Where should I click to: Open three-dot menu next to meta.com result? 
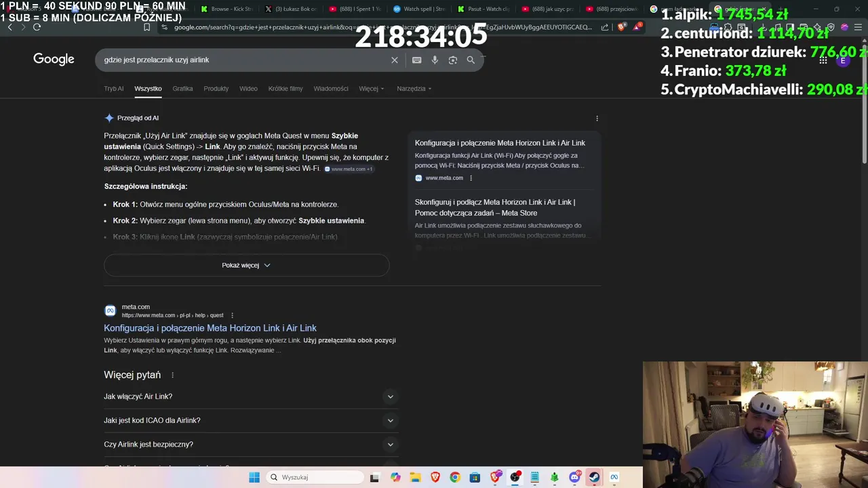pyautogui.click(x=232, y=315)
